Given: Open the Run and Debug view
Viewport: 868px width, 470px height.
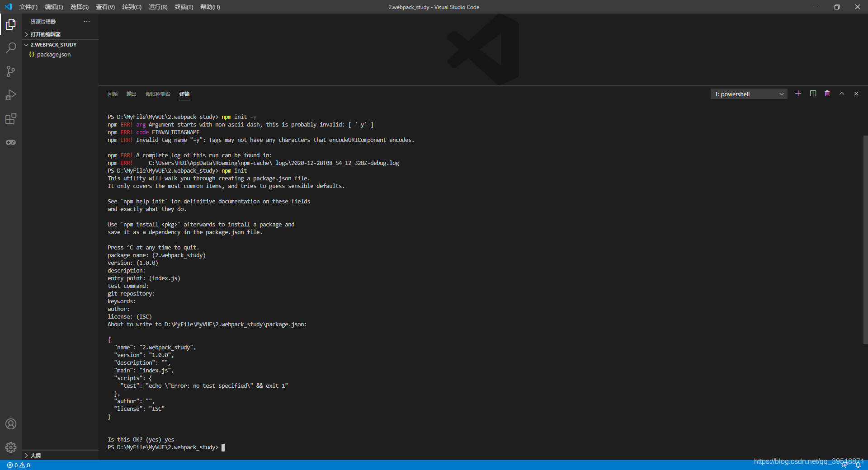Looking at the screenshot, I should 11,95.
